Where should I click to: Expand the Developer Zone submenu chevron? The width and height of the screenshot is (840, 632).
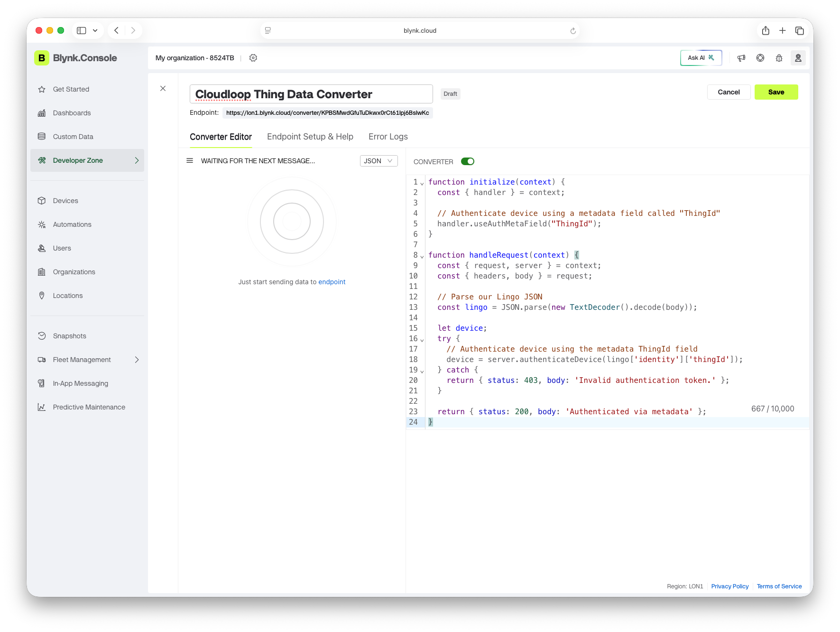137,160
